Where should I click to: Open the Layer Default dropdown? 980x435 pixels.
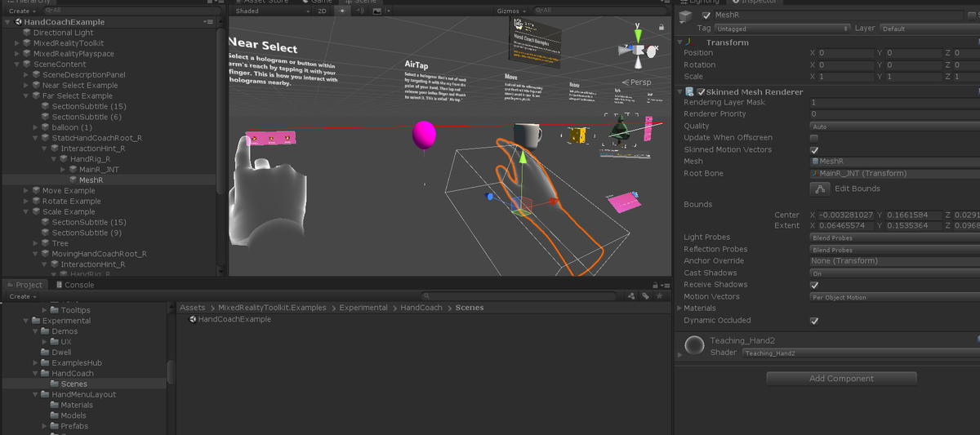pos(929,29)
